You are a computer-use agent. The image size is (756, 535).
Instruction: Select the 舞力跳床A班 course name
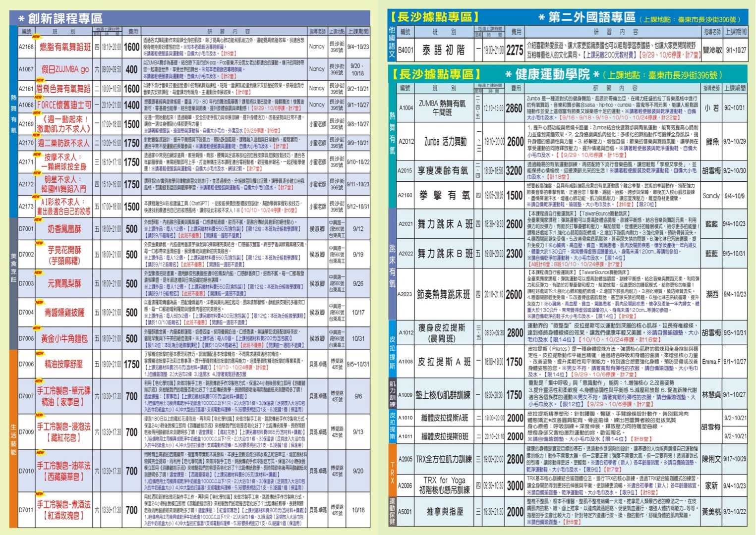(445, 224)
